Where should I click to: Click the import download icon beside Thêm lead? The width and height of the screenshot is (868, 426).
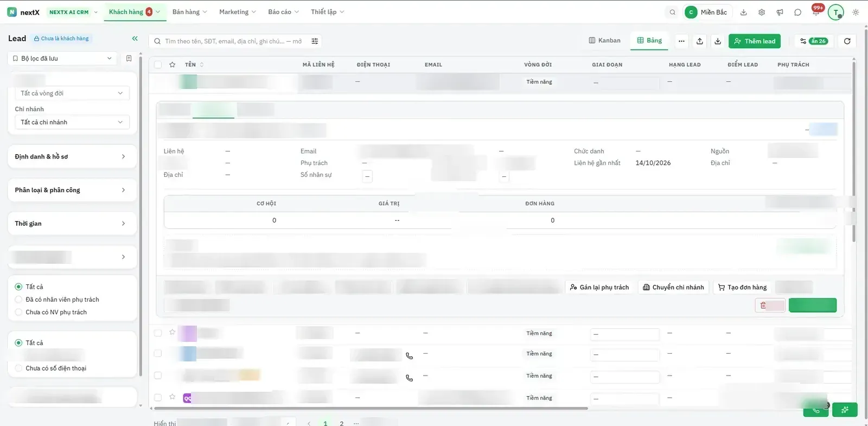[x=718, y=41]
